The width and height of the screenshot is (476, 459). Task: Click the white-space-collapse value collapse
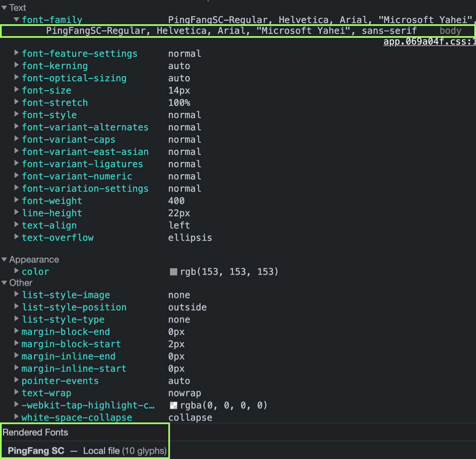[x=190, y=418]
